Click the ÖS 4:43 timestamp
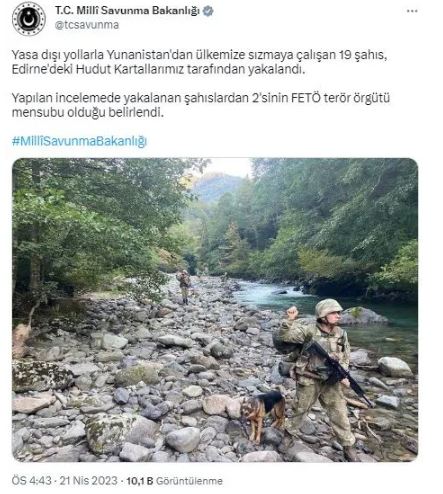Image resolution: width=443 pixels, height=494 pixels. pos(32,481)
